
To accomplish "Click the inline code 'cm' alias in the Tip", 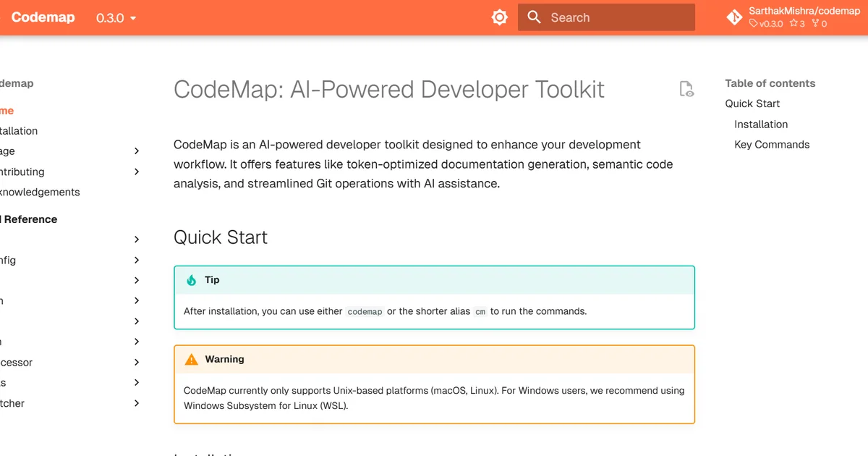I will [480, 311].
